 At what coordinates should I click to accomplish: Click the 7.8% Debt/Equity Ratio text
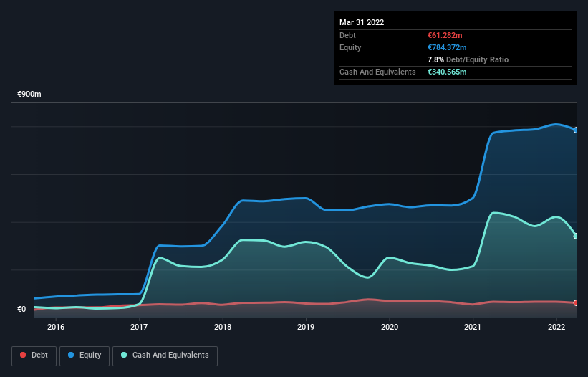click(x=468, y=59)
